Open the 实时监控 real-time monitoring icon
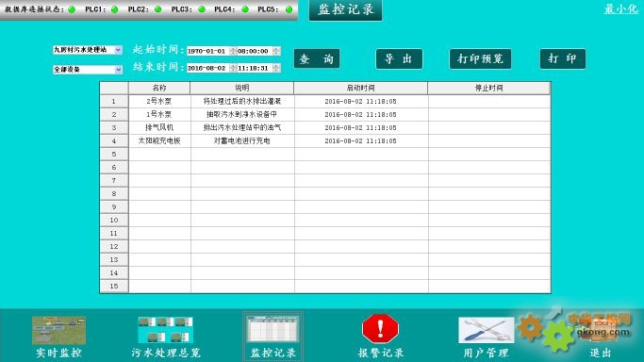644x362 pixels. 58,330
